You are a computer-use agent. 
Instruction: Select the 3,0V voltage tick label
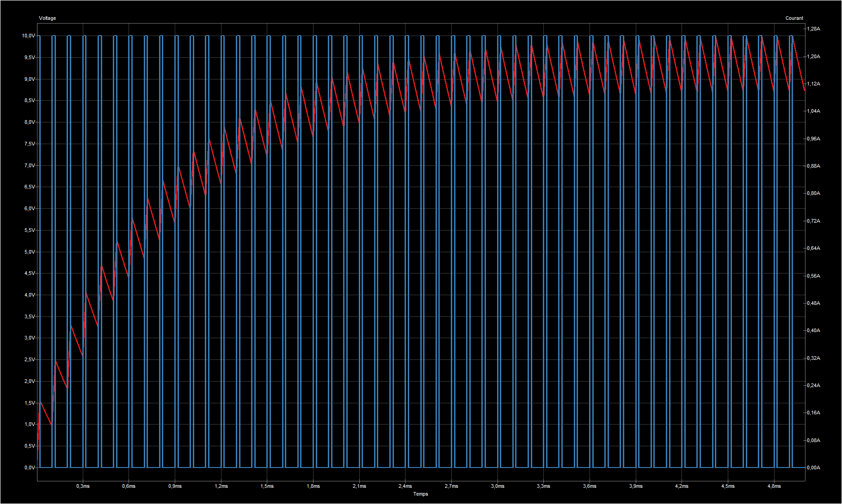click(30, 338)
